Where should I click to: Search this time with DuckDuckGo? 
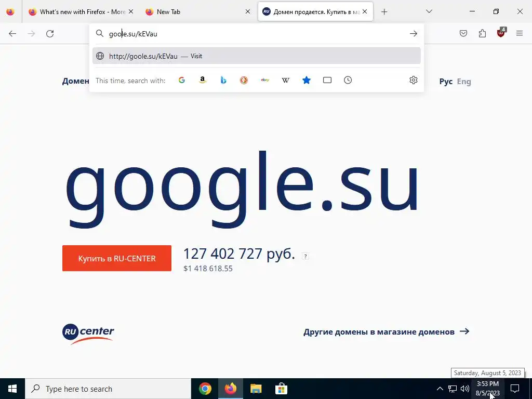point(244,80)
